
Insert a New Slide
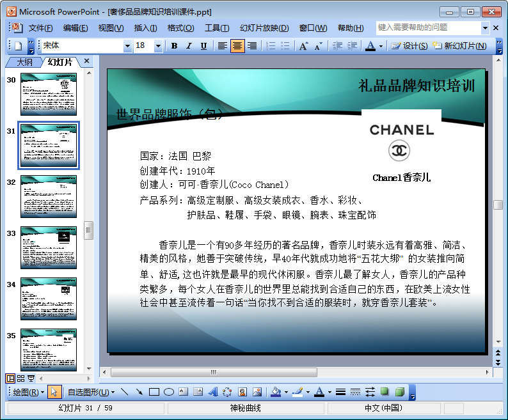(x=459, y=46)
